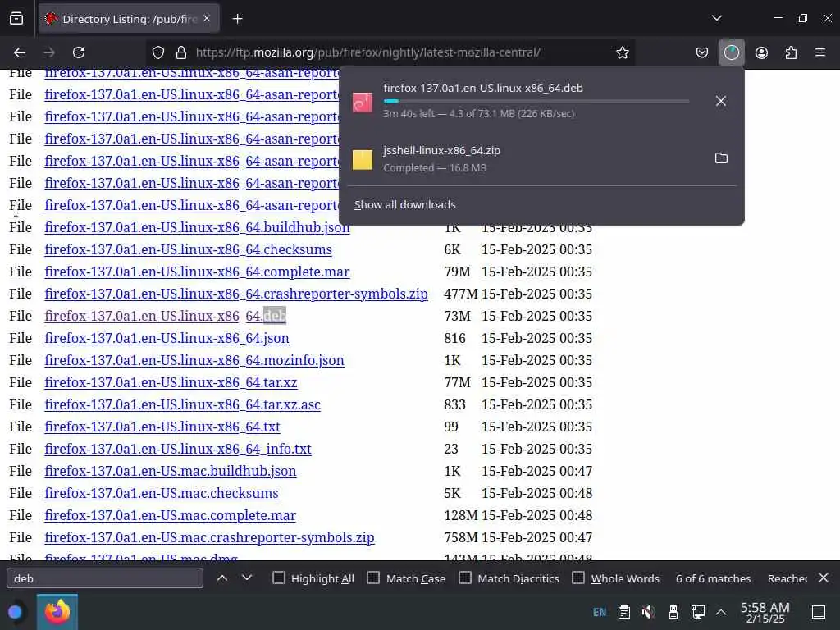Screen dimensions: 840x630
Task: Open the mac.buildhub.json link
Action: (x=171, y=472)
